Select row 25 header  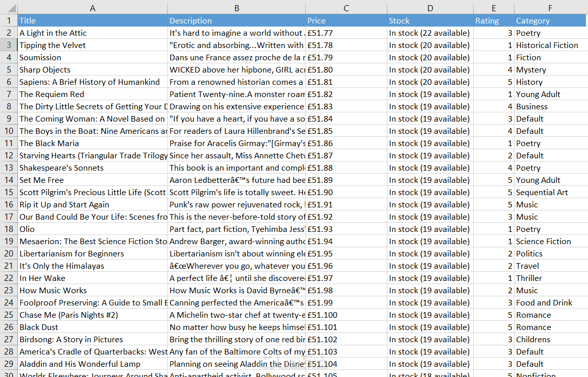click(x=9, y=315)
